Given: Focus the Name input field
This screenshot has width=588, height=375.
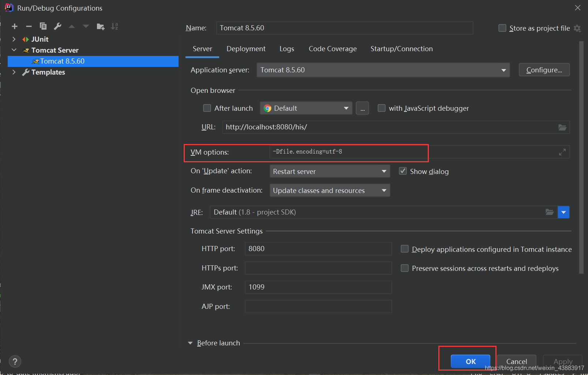Looking at the screenshot, I should [x=345, y=28].
